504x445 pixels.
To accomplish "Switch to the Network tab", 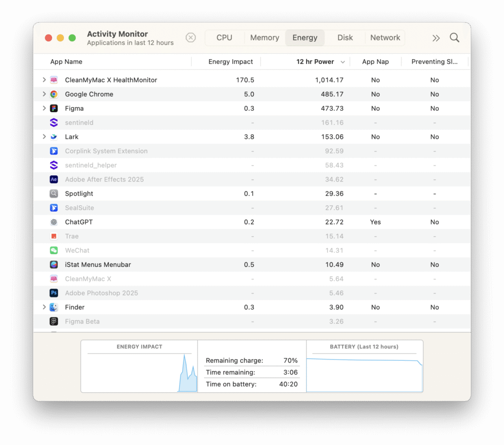I will click(x=385, y=37).
